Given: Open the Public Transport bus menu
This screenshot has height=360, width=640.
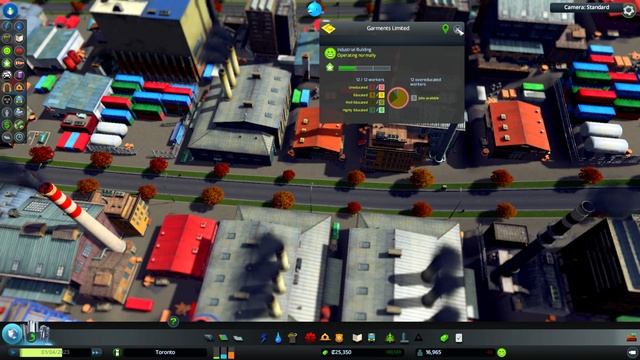Looking at the screenshot, I should pyautogui.click(x=372, y=338).
